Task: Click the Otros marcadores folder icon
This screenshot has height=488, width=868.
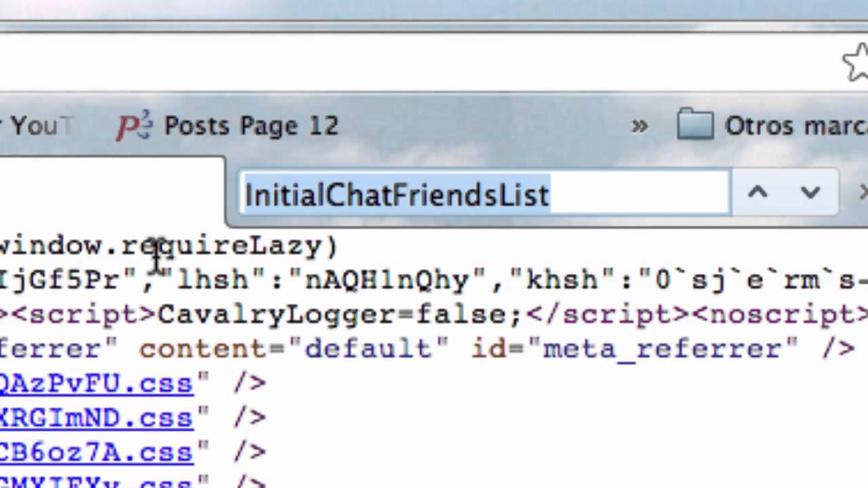Action: point(695,125)
